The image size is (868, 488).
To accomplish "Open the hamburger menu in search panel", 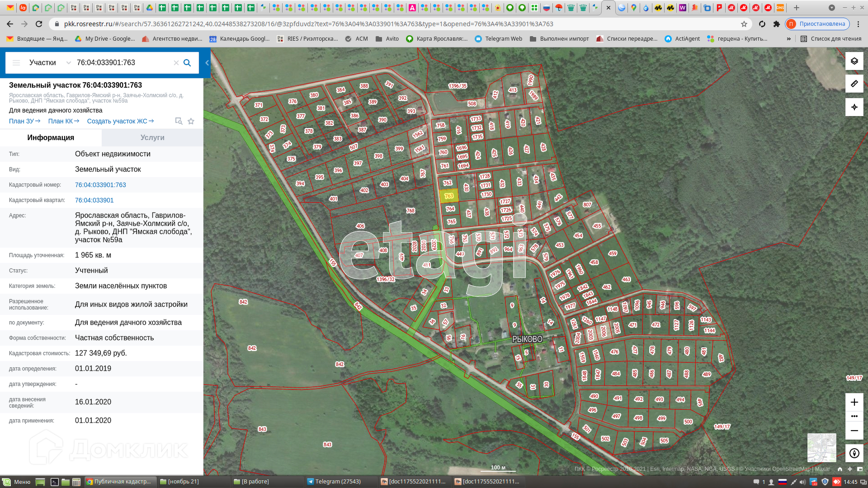I will click(16, 63).
